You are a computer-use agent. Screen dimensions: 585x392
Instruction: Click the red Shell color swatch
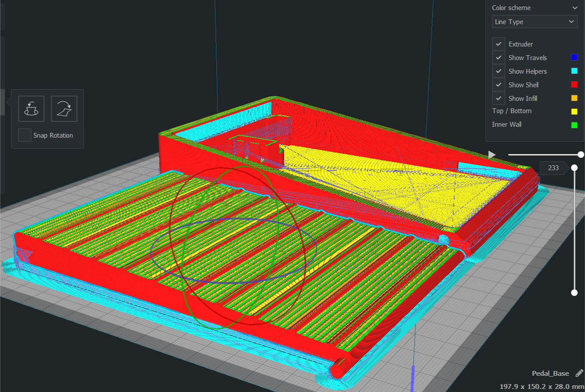pyautogui.click(x=574, y=85)
